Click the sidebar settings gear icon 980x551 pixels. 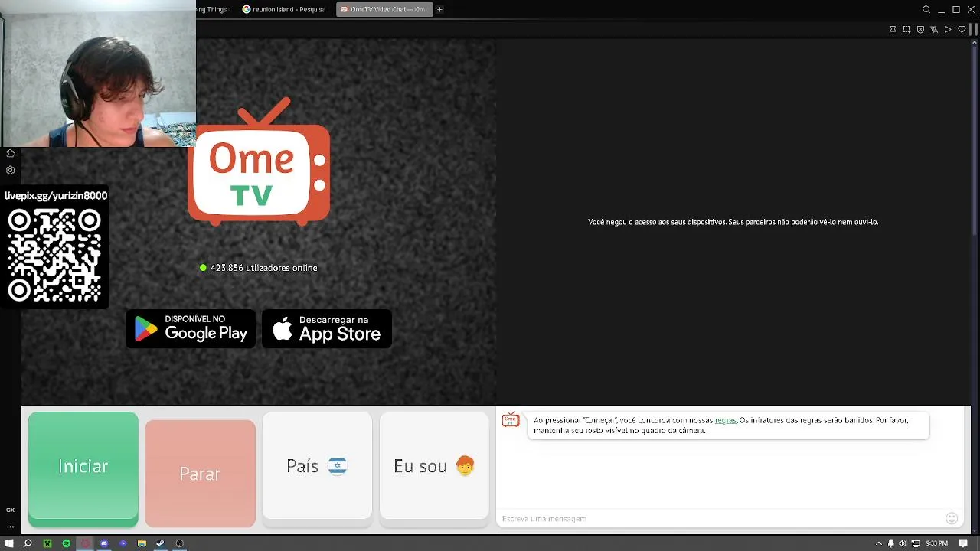(x=10, y=171)
